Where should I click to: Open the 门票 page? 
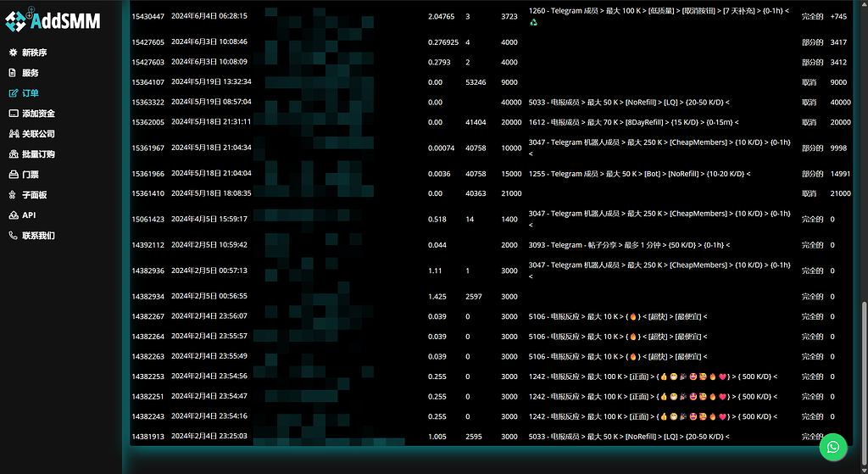tap(31, 175)
